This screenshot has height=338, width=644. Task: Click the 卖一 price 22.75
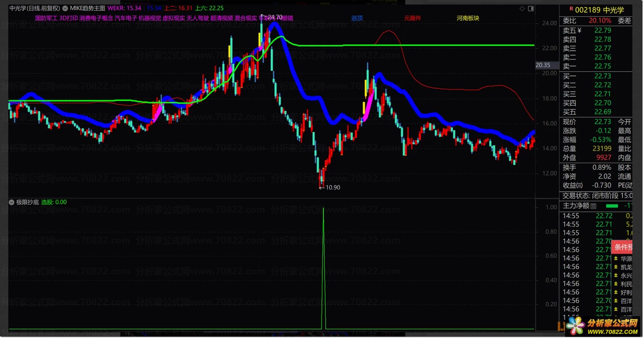[x=603, y=66]
